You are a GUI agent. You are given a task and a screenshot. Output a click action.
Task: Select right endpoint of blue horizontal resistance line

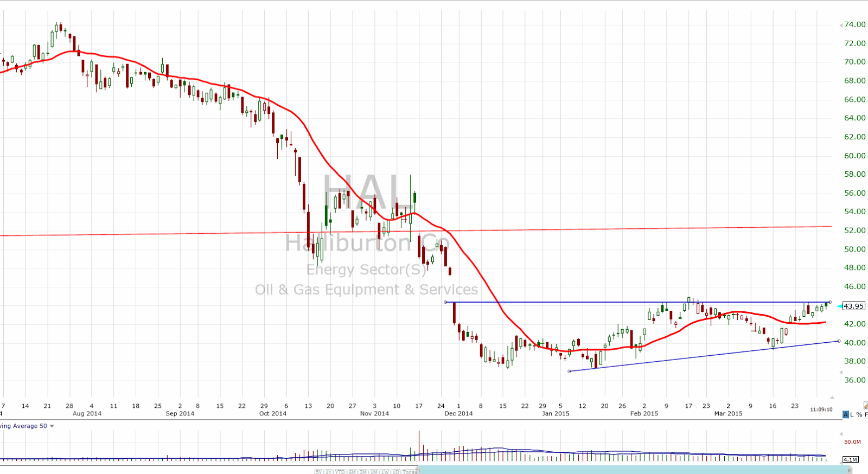(x=829, y=302)
